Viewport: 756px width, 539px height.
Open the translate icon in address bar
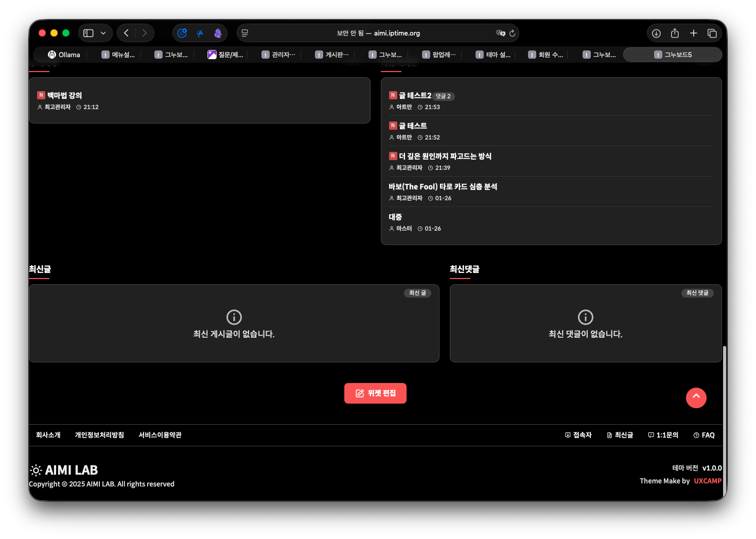click(x=500, y=33)
